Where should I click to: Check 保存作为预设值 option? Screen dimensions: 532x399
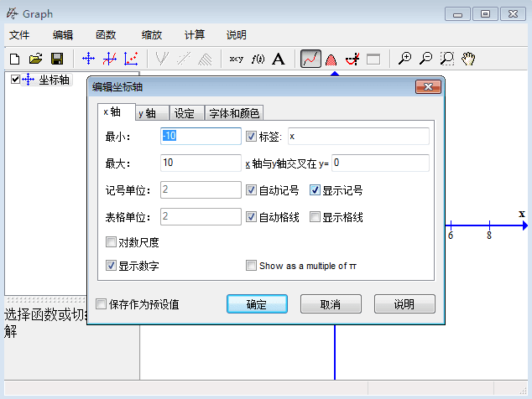click(x=102, y=304)
